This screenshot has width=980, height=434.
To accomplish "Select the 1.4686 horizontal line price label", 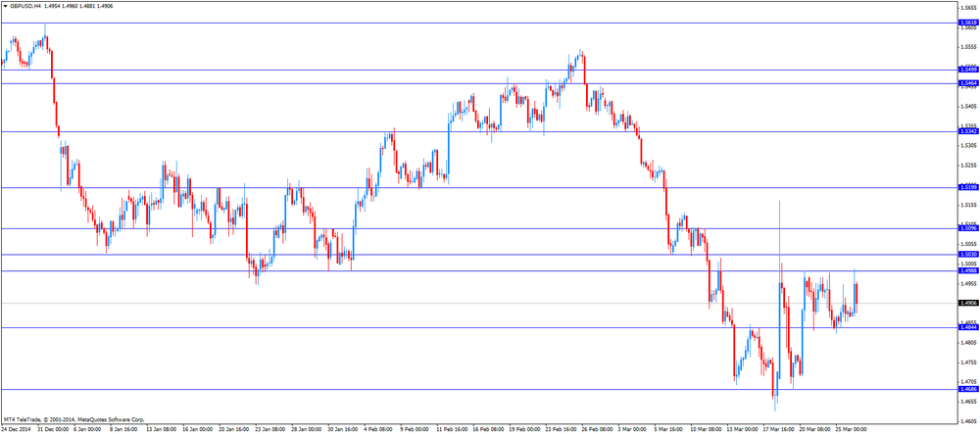I will (x=967, y=389).
